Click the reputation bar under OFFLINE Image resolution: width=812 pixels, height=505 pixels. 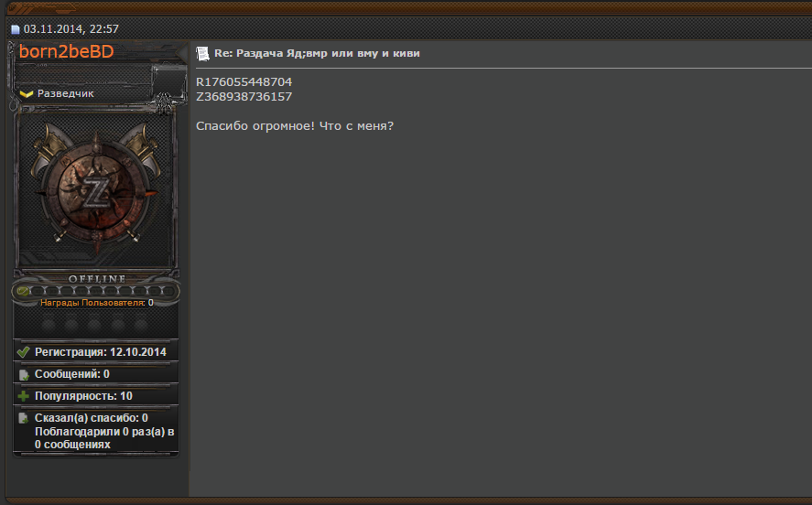coord(96,291)
